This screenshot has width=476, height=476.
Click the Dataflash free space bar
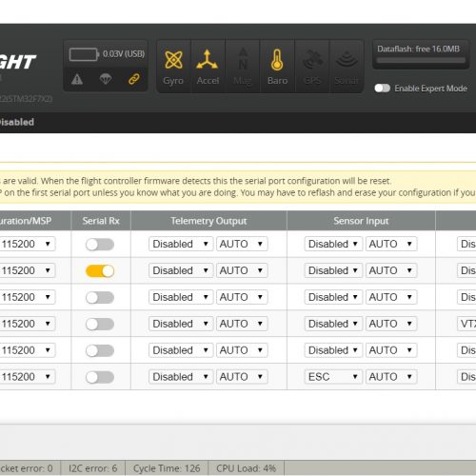tap(421, 60)
